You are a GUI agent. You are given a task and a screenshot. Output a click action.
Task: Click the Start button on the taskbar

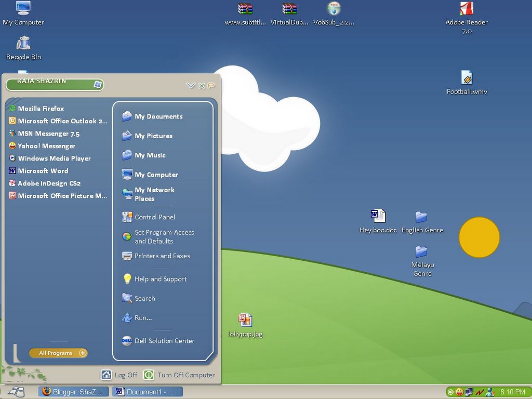17,392
